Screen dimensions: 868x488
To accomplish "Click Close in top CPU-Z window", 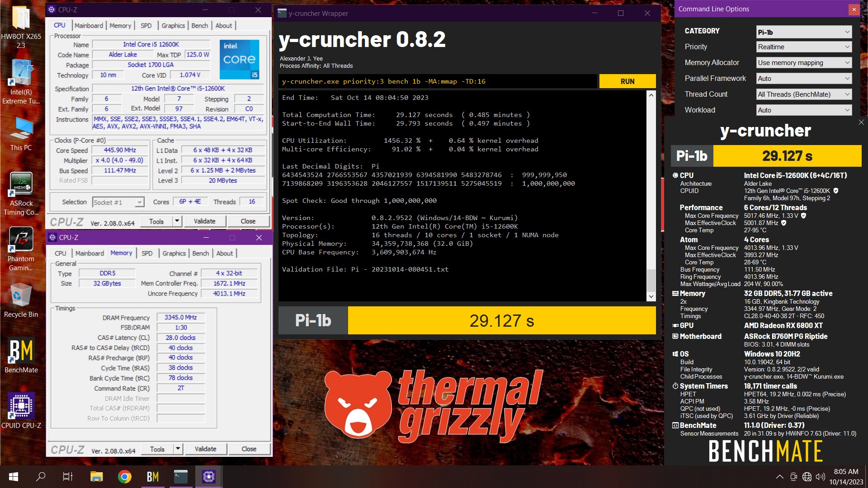I will click(248, 221).
